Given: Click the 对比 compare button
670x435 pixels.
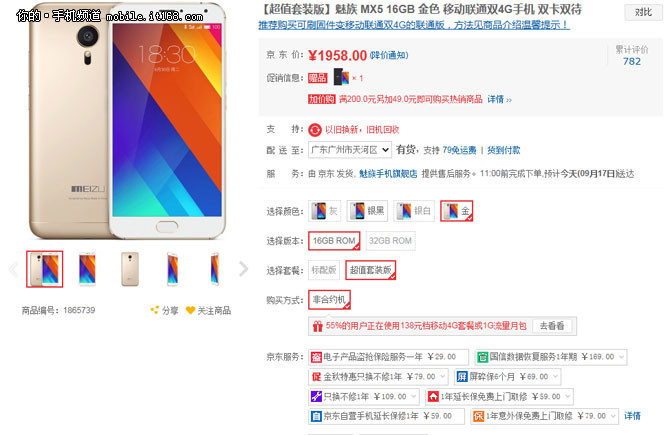Looking at the screenshot, I should 644,12.
